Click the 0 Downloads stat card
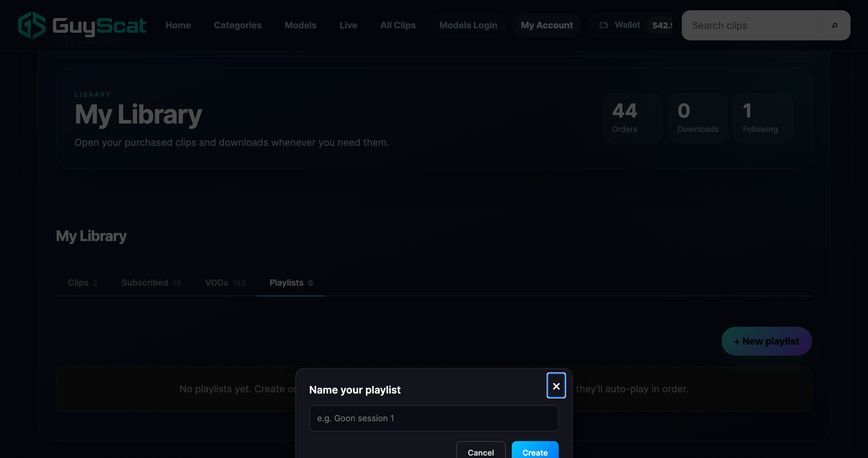 (x=698, y=118)
